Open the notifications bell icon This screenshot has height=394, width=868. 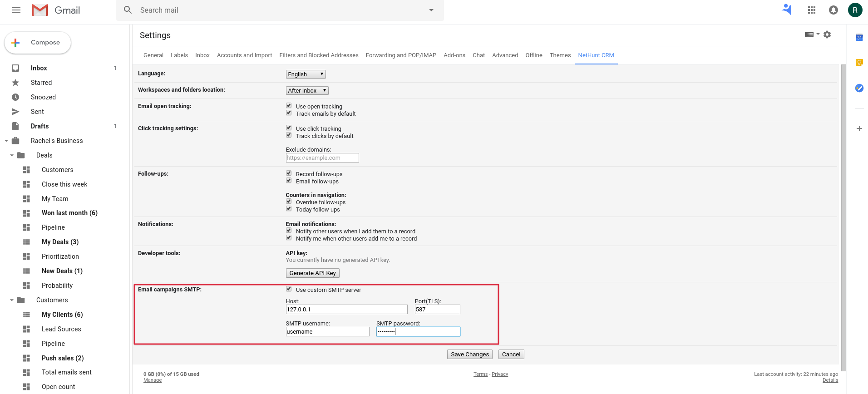pos(833,10)
